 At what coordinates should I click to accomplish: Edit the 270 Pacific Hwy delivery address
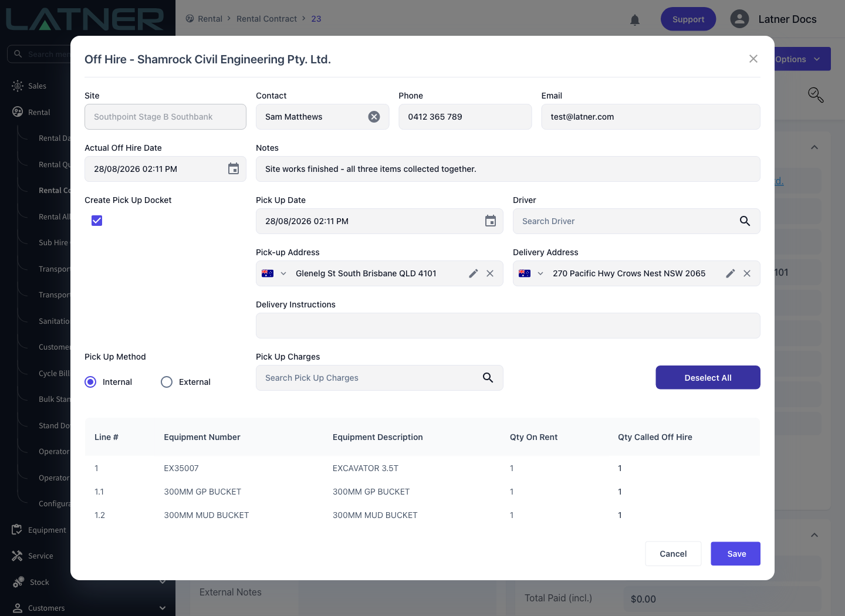[x=731, y=273]
